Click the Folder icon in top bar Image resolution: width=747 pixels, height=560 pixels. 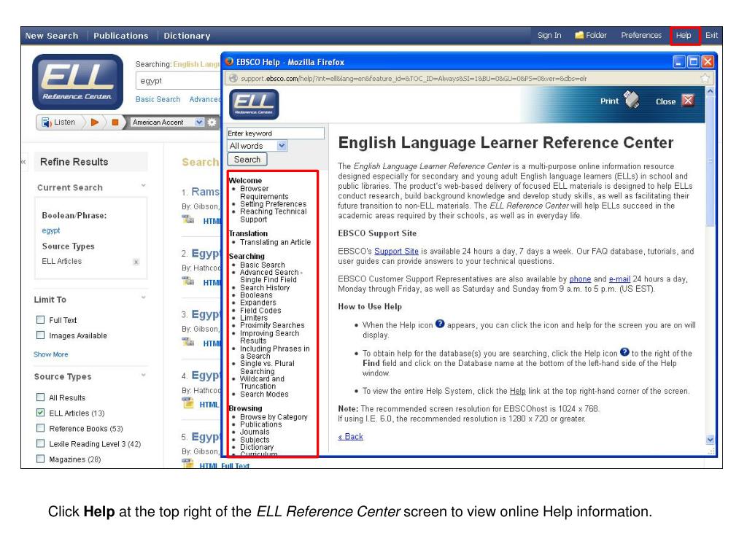click(x=578, y=35)
